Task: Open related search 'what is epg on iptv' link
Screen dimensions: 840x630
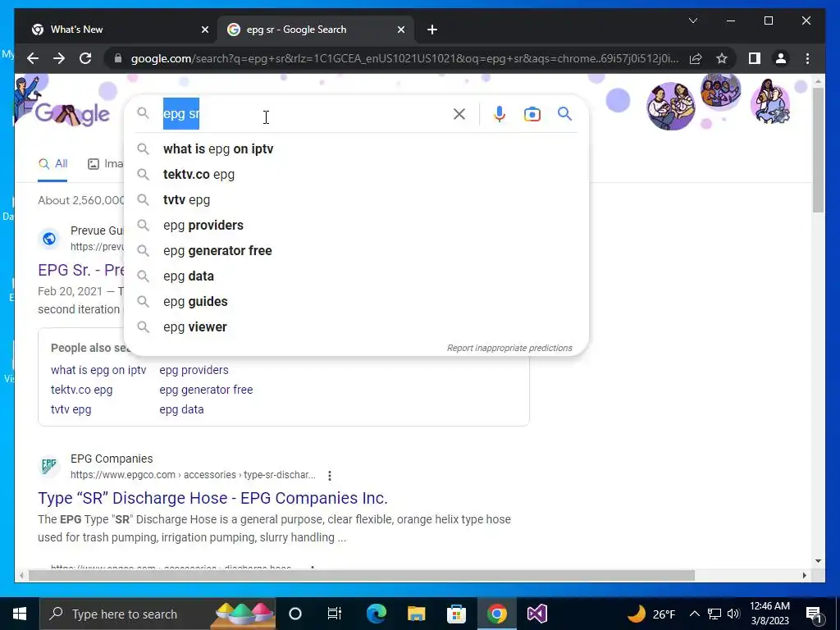Action: tap(98, 370)
